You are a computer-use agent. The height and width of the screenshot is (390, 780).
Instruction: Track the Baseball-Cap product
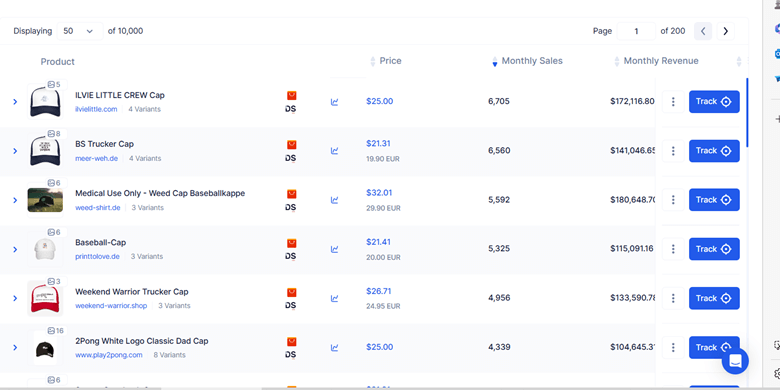click(x=714, y=249)
